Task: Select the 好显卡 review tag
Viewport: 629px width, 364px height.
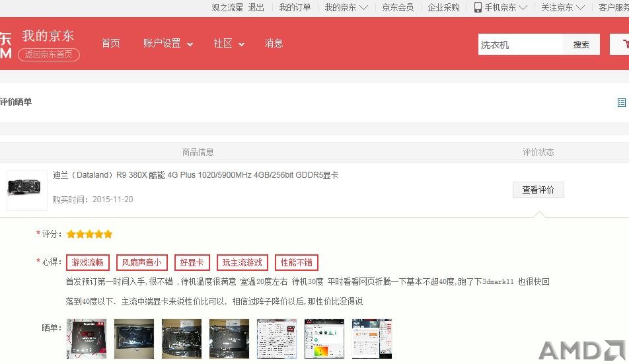Action: [192, 262]
